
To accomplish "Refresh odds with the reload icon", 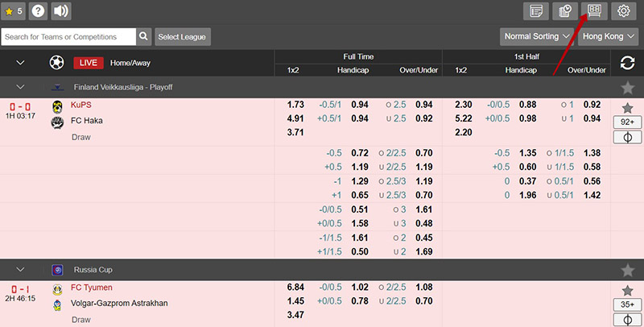I will tap(627, 63).
